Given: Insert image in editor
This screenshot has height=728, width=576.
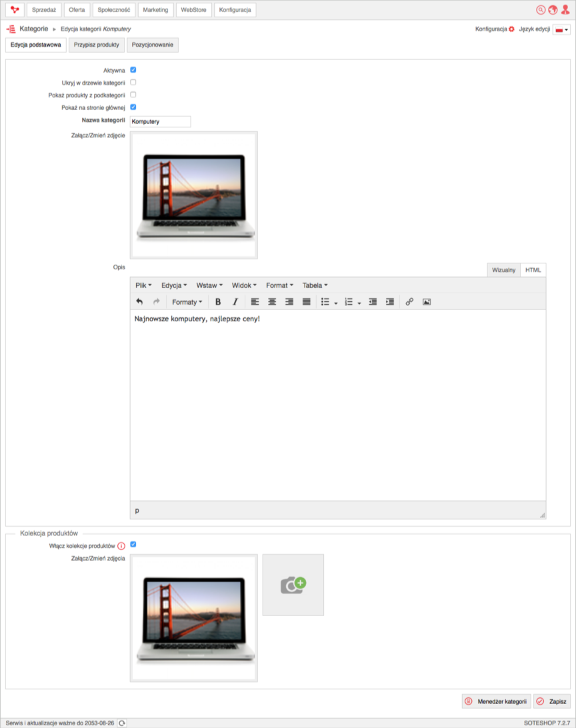Looking at the screenshot, I should 427,302.
